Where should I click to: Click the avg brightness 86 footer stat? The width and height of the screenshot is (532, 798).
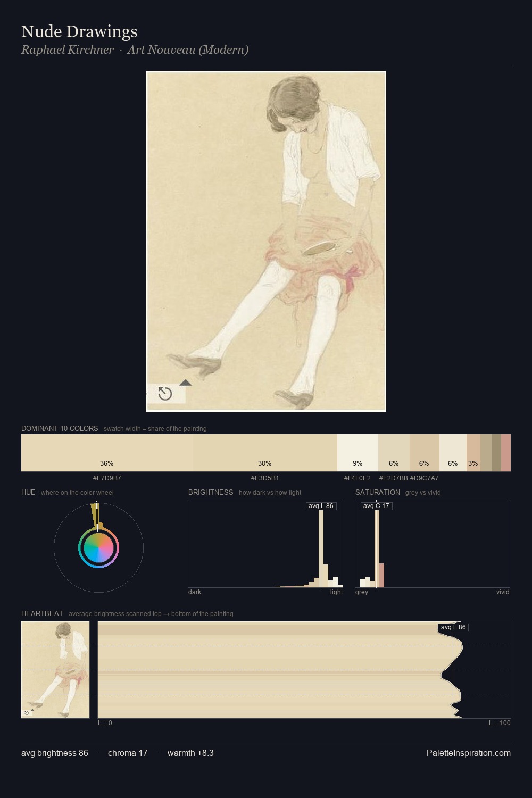click(55, 753)
